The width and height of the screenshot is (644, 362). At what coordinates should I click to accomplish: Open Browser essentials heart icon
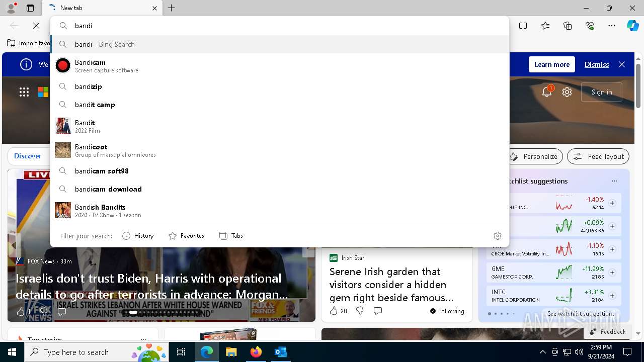(x=590, y=26)
